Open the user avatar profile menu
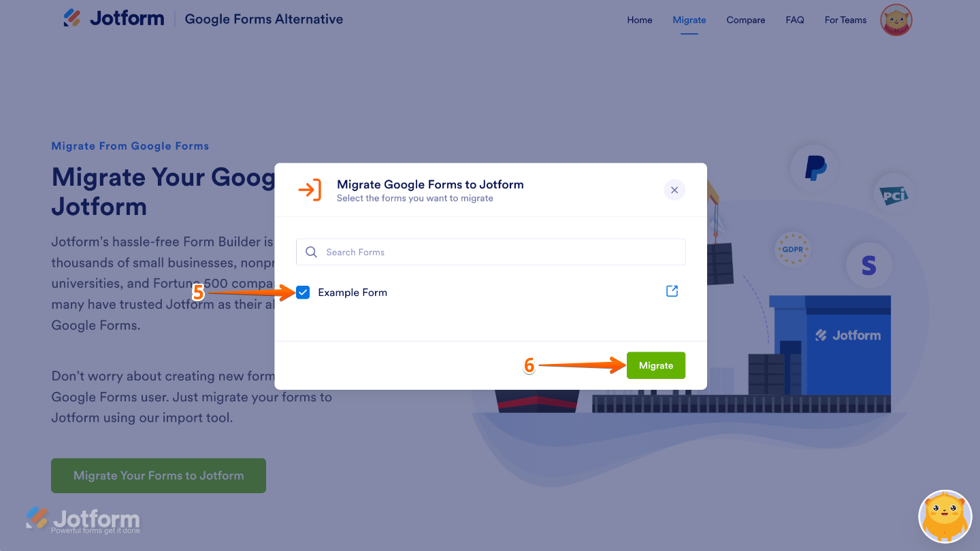The height and width of the screenshot is (551, 980). (896, 20)
